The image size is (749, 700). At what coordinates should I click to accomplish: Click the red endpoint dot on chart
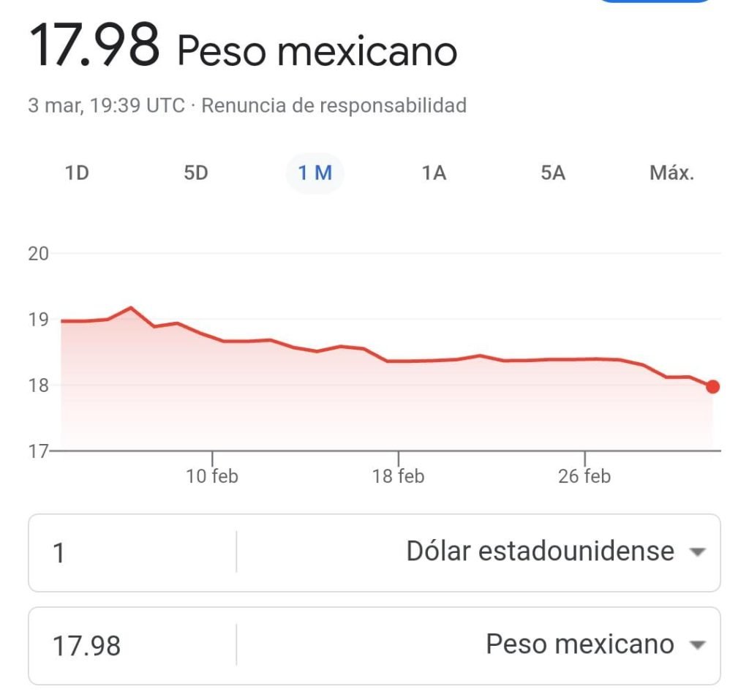coord(712,387)
